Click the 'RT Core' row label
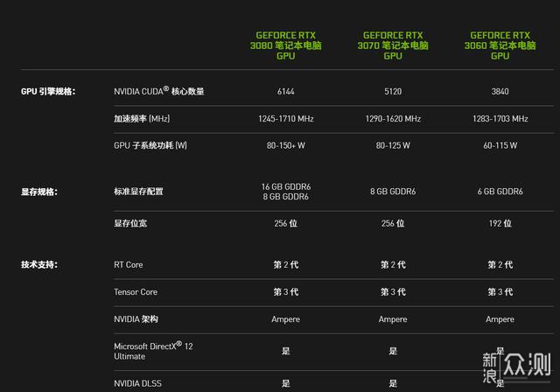 (x=129, y=265)
